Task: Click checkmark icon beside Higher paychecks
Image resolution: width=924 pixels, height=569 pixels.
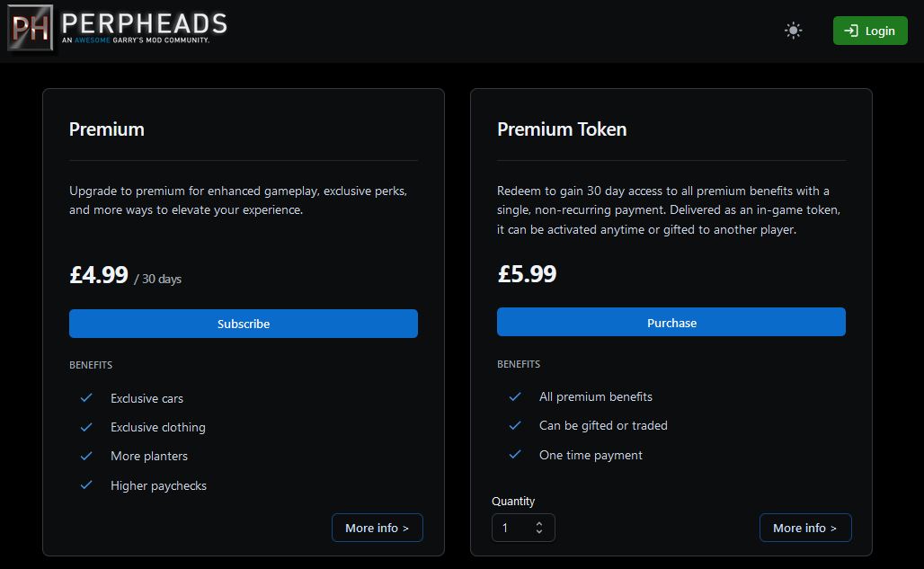Action: tap(86, 485)
